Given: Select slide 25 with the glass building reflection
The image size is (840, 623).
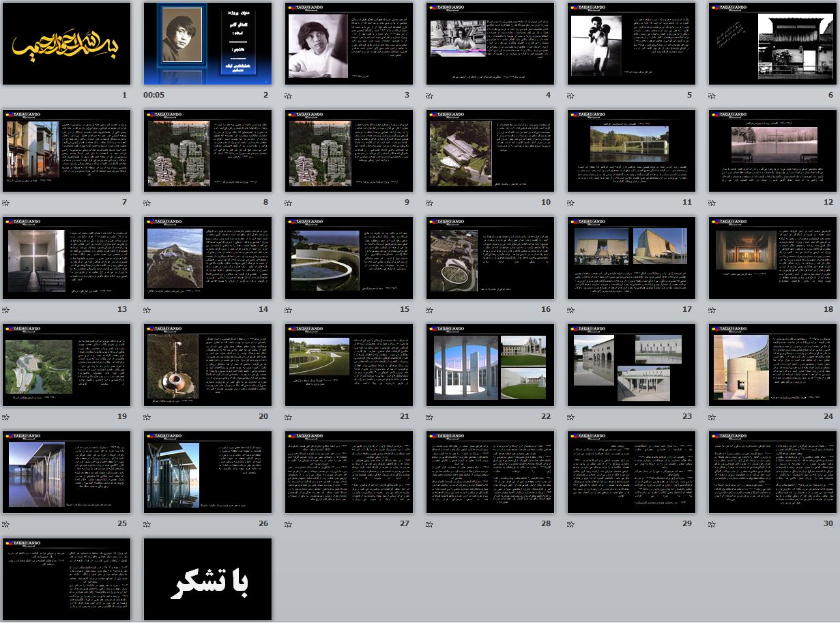Looking at the screenshot, I should pyautogui.click(x=66, y=472).
